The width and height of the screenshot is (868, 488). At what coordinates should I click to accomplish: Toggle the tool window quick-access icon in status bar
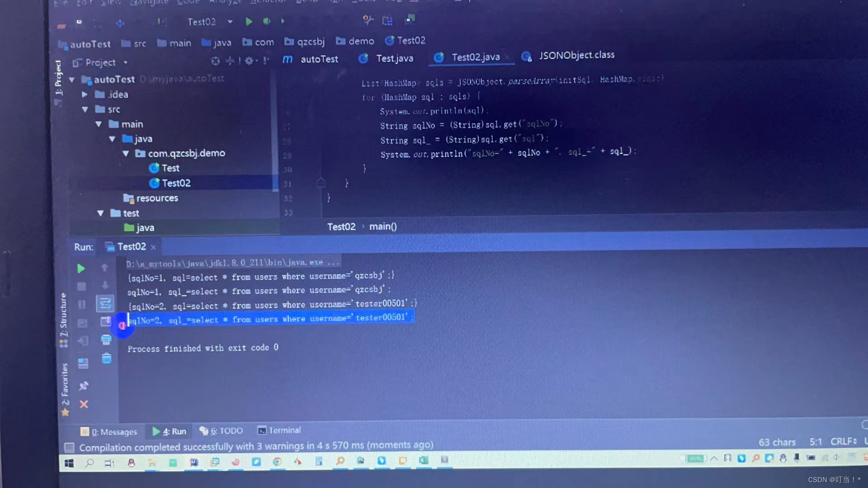(69, 447)
